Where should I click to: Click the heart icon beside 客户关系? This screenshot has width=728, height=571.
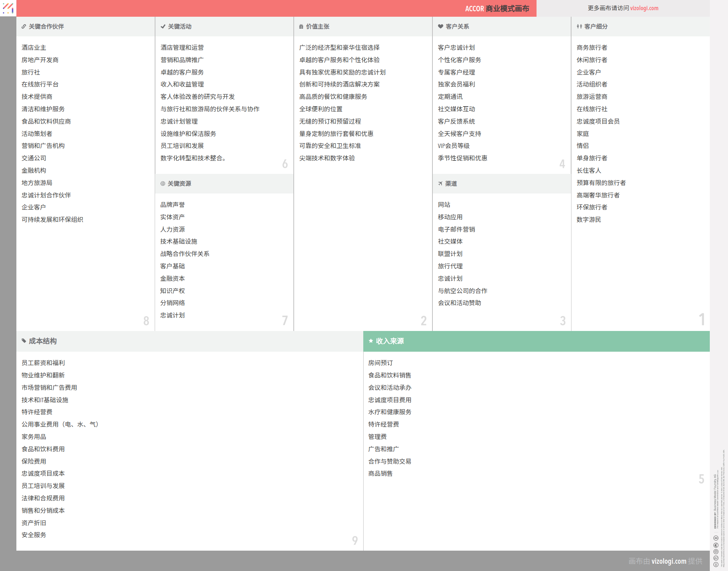(x=440, y=27)
